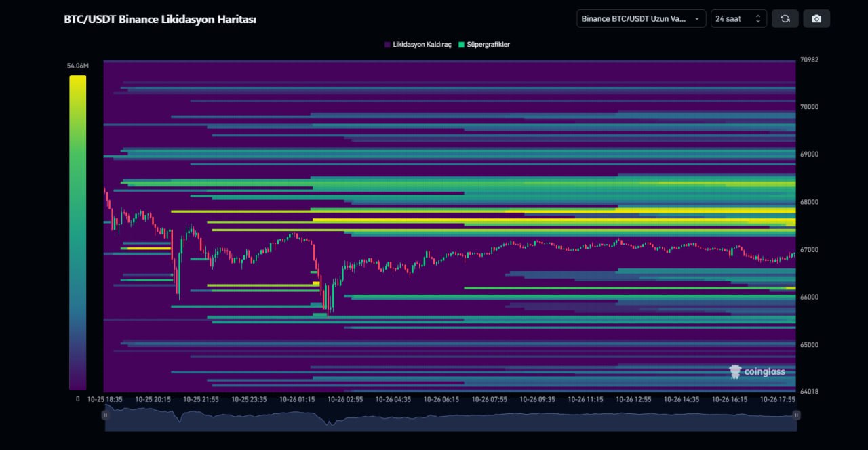The width and height of the screenshot is (868, 450).
Task: Click the 10-26 17:55 time axis label
Action: point(778,400)
